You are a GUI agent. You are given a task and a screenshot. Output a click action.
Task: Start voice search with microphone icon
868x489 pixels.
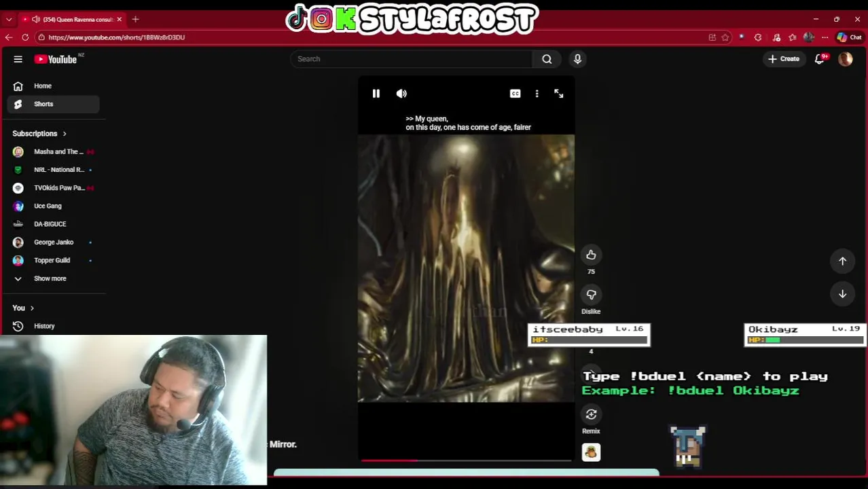click(x=577, y=59)
